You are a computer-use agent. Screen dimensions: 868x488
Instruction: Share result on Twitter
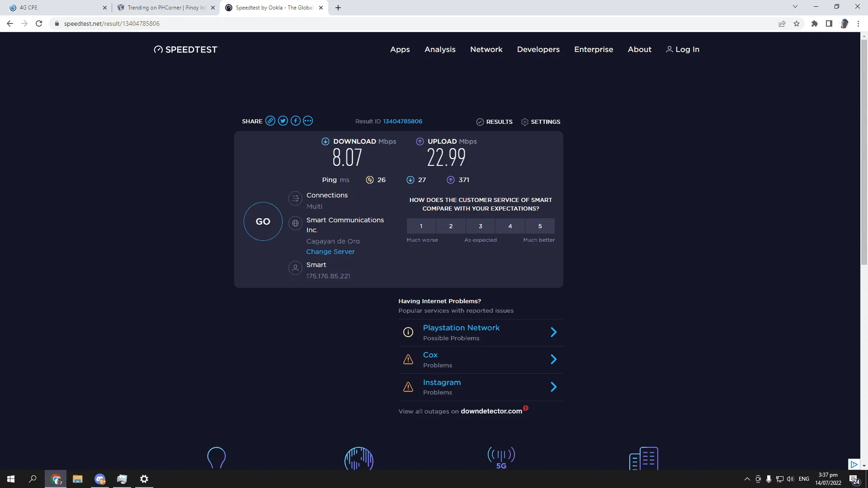pos(283,121)
